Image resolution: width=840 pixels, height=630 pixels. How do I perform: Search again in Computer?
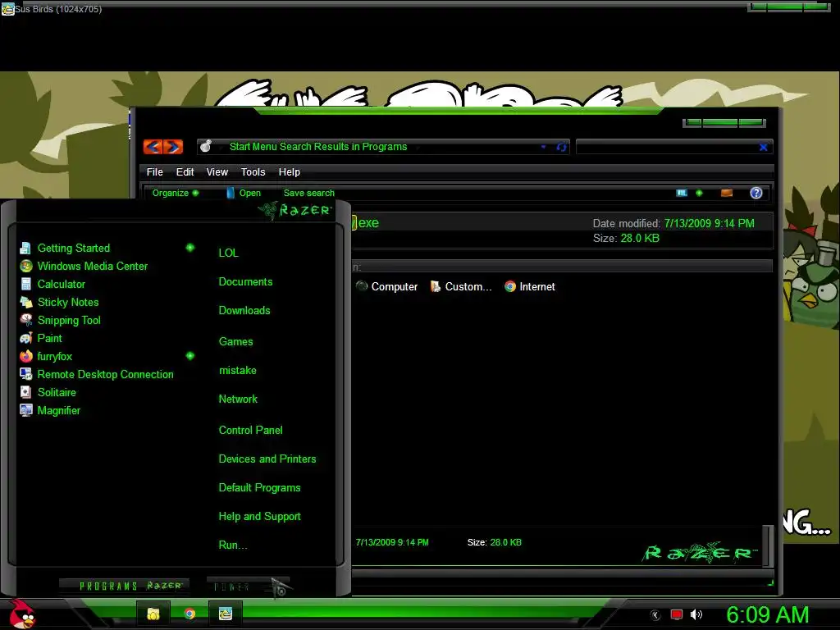coord(387,286)
